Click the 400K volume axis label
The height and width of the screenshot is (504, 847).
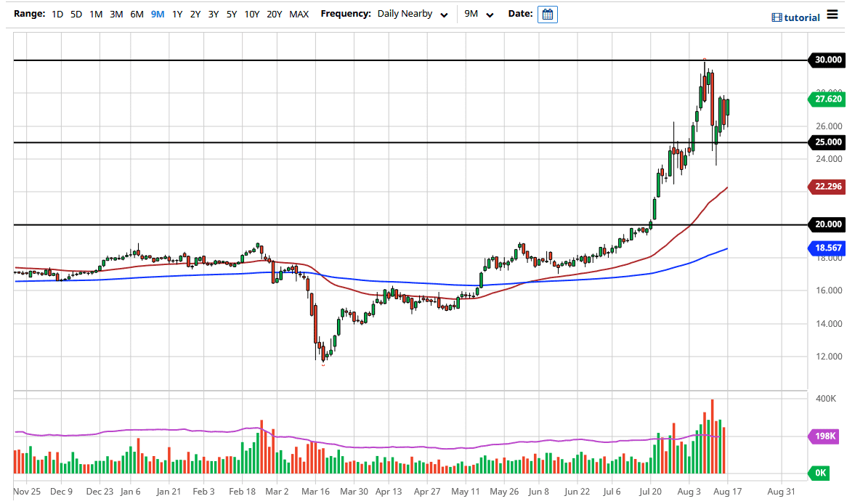[x=826, y=399]
